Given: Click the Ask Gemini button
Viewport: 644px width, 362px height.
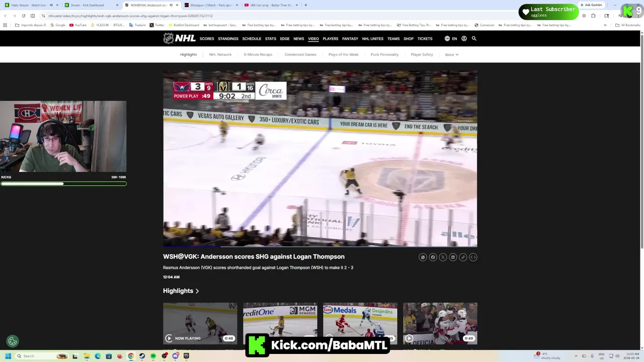Looking at the screenshot, I should point(591,5).
